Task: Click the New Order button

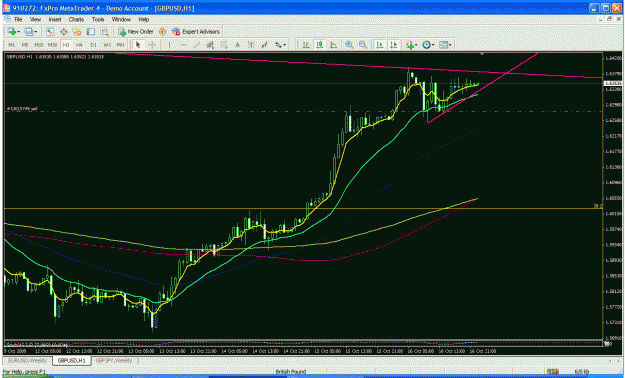Action: [x=136, y=32]
